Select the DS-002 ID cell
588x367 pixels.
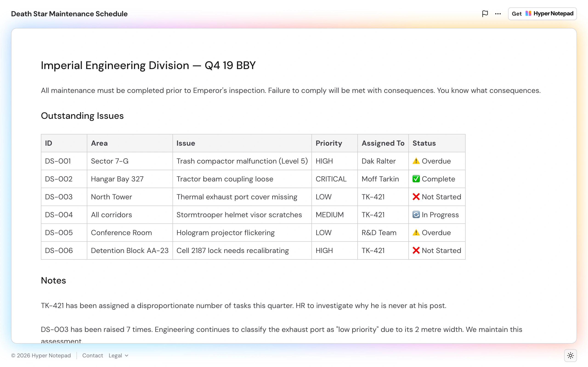point(64,179)
